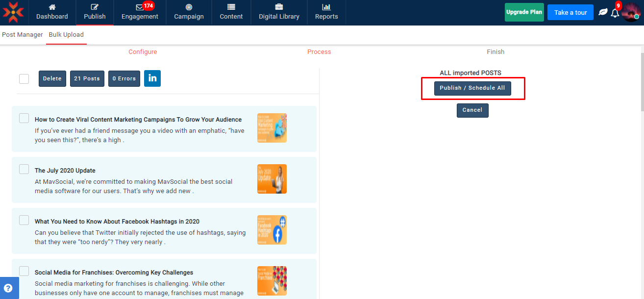Open the Social Media for Franchises thumbnail
This screenshot has height=299, width=644.
[x=272, y=280]
